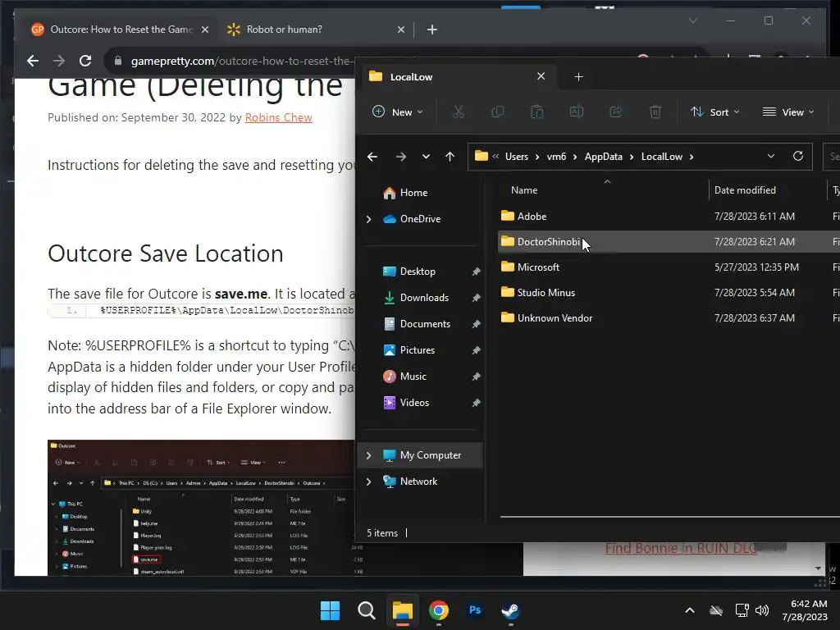Open Steam from the taskbar
The width and height of the screenshot is (840, 630).
pyautogui.click(x=510, y=610)
